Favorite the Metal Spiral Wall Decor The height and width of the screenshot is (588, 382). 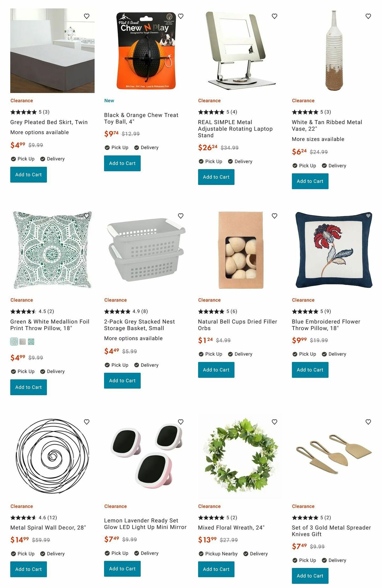point(87,422)
